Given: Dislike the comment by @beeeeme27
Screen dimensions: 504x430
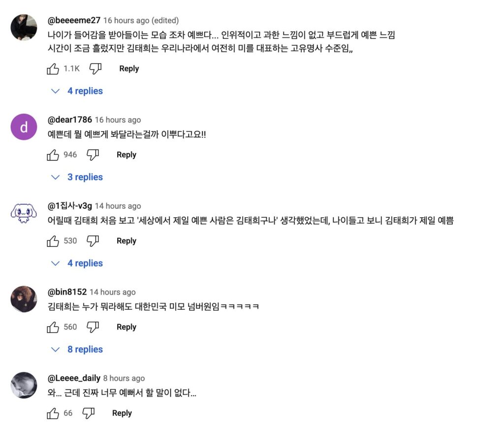Looking at the screenshot, I should [95, 69].
